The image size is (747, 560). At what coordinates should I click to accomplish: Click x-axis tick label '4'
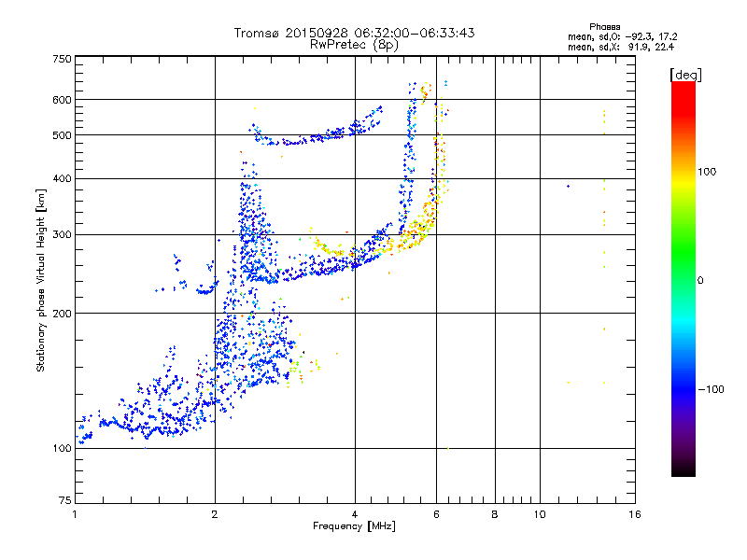point(355,514)
